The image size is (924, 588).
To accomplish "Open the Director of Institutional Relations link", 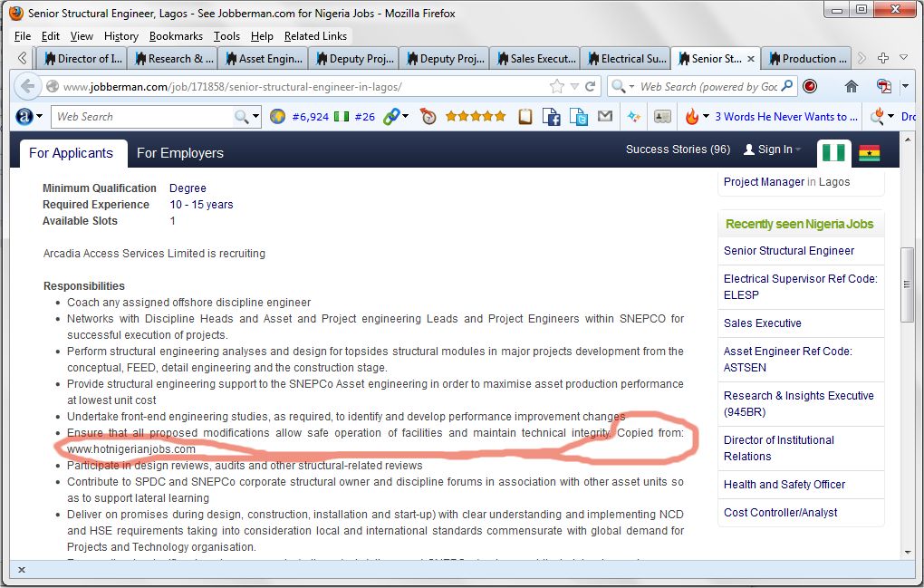I will tap(779, 448).
